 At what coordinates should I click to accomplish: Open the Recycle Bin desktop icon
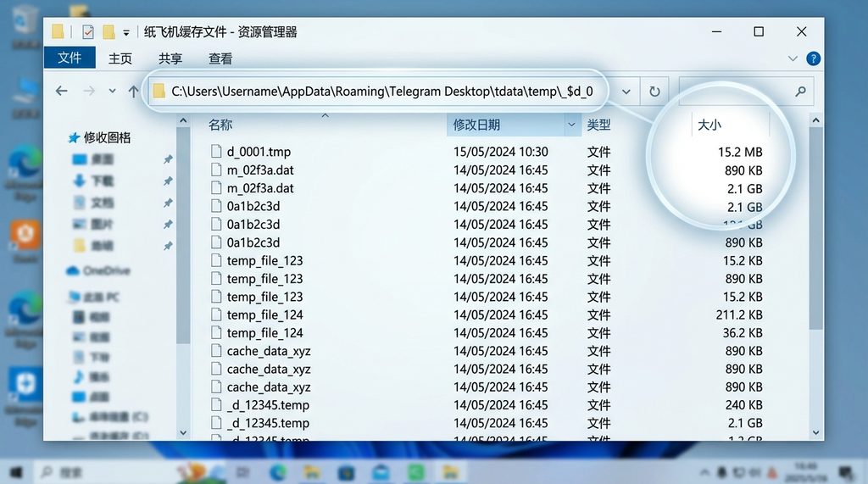24,25
